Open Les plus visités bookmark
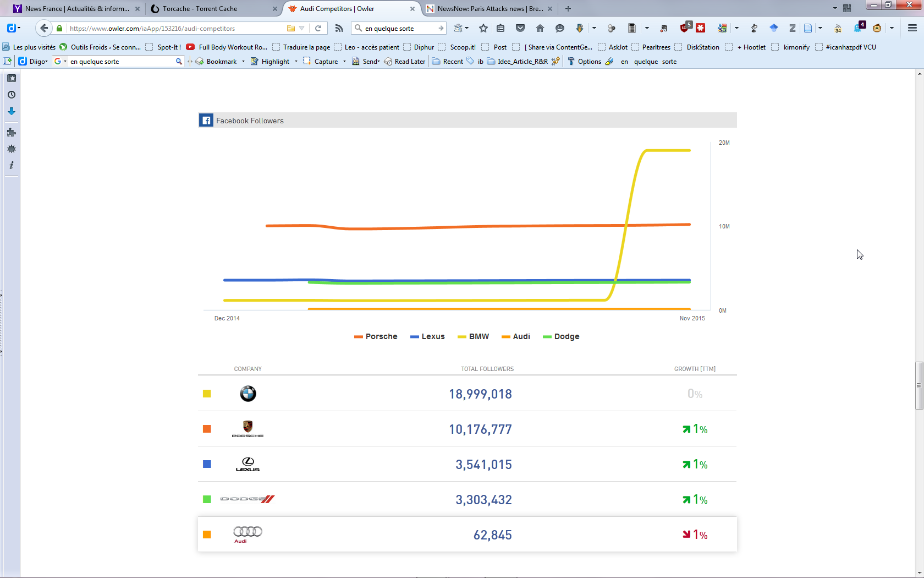 [29, 47]
